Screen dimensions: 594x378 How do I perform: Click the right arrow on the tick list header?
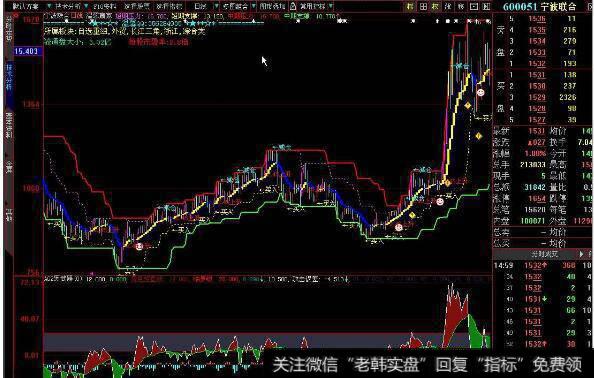coord(581,254)
